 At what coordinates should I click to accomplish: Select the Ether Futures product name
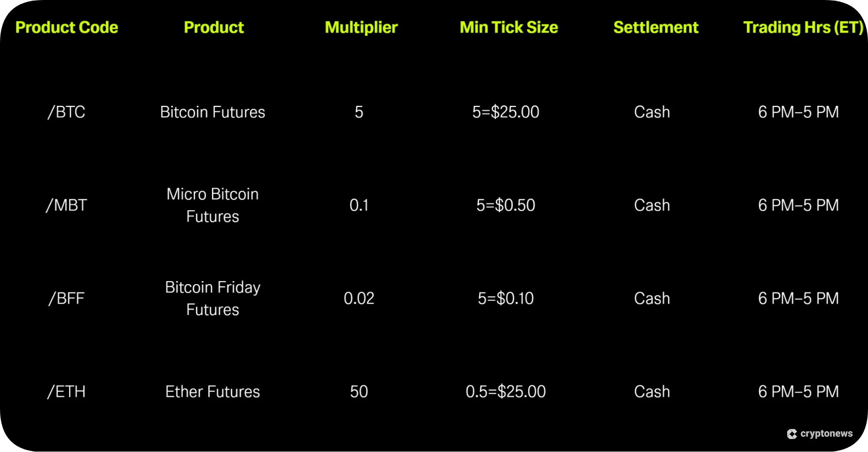coord(212,392)
